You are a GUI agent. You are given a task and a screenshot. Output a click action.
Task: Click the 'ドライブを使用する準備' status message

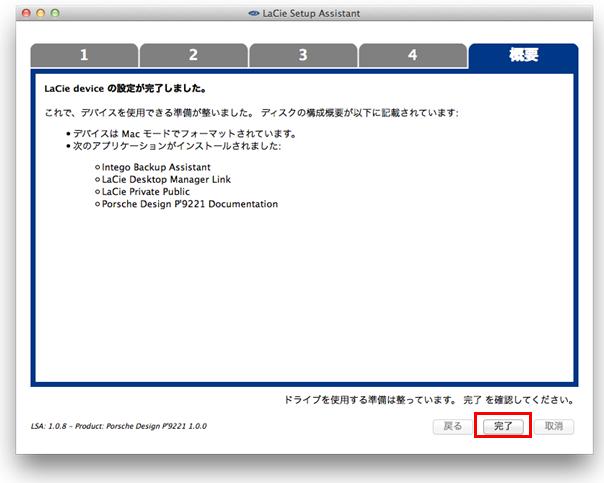click(429, 399)
